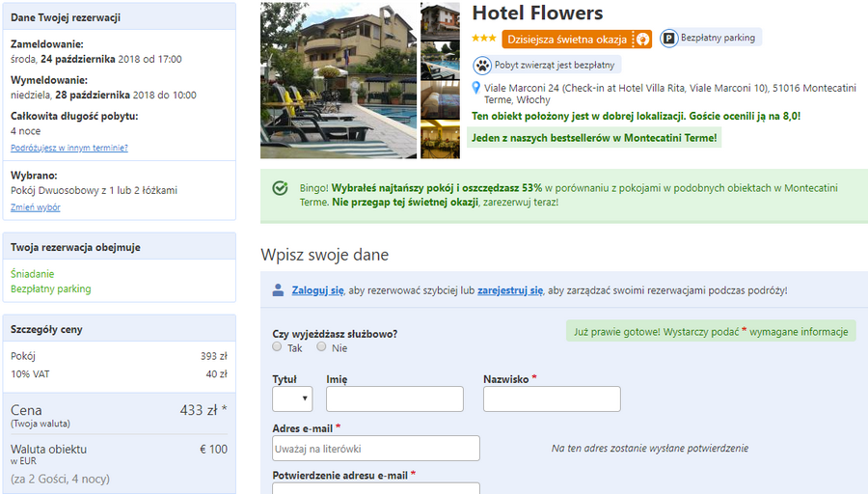
Task: Click the map pin location icon
Action: 475,88
